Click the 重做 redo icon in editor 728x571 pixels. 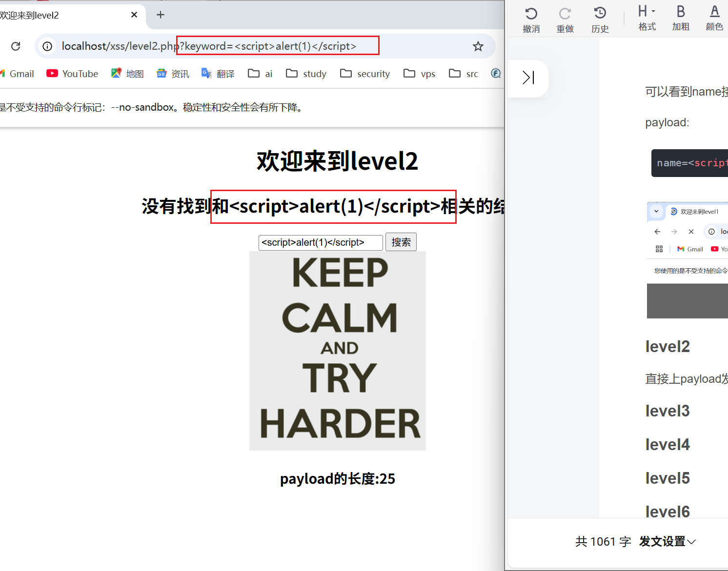coord(565,20)
